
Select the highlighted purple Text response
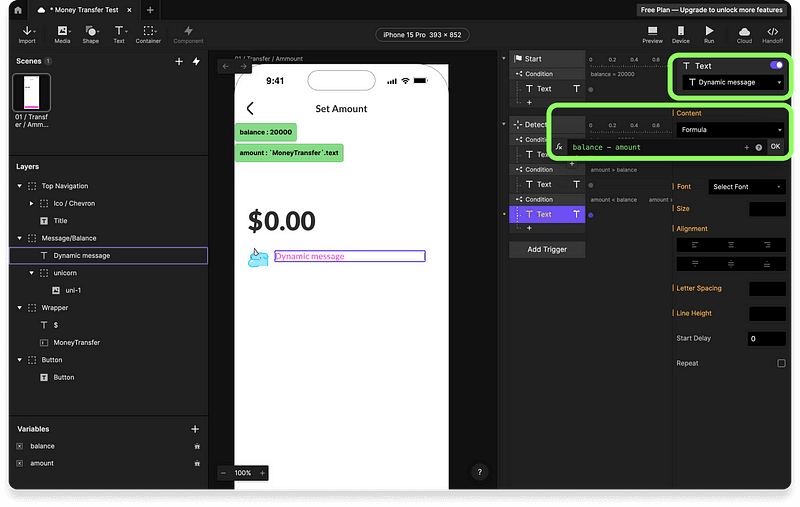pyautogui.click(x=547, y=214)
